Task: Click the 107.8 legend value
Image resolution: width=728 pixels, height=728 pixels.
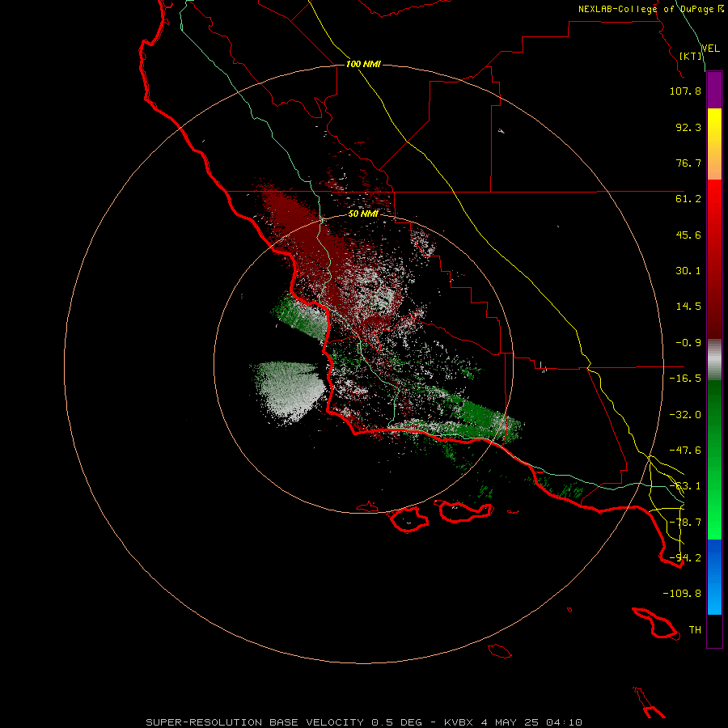Action: pos(685,91)
